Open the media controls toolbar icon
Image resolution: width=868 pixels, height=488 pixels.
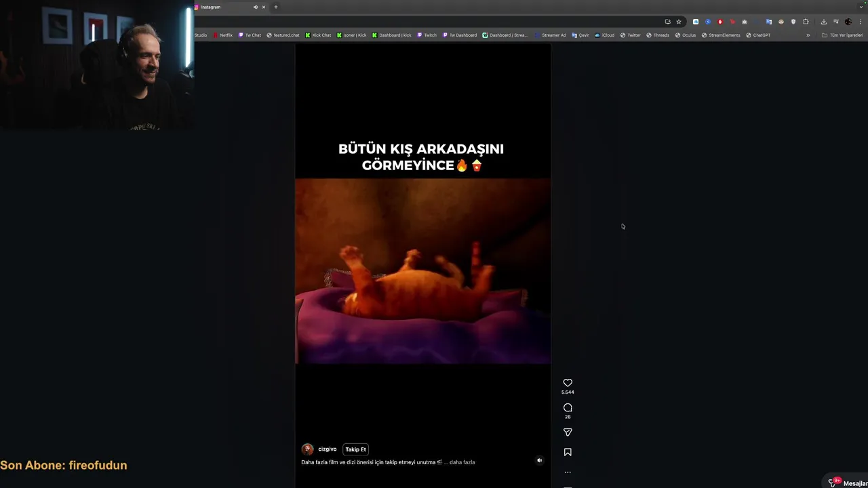[x=836, y=22]
